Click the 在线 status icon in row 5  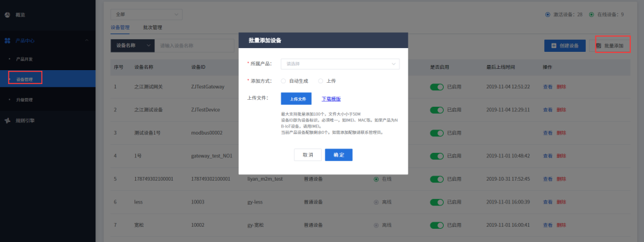(x=376, y=179)
